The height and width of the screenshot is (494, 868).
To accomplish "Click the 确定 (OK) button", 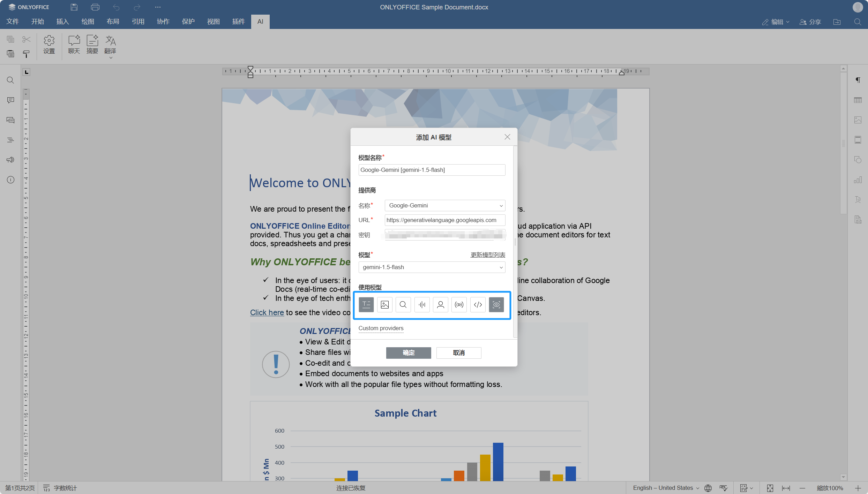I will coord(408,353).
